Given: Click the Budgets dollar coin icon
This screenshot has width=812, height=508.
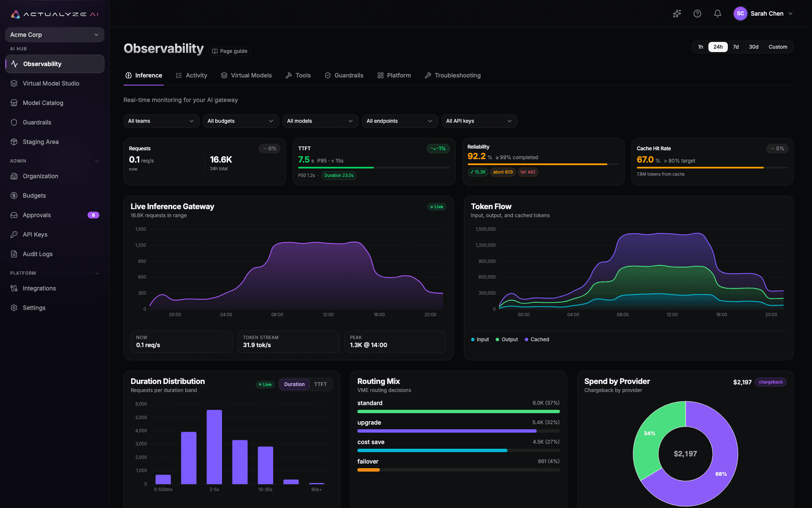Looking at the screenshot, I should pyautogui.click(x=14, y=196).
